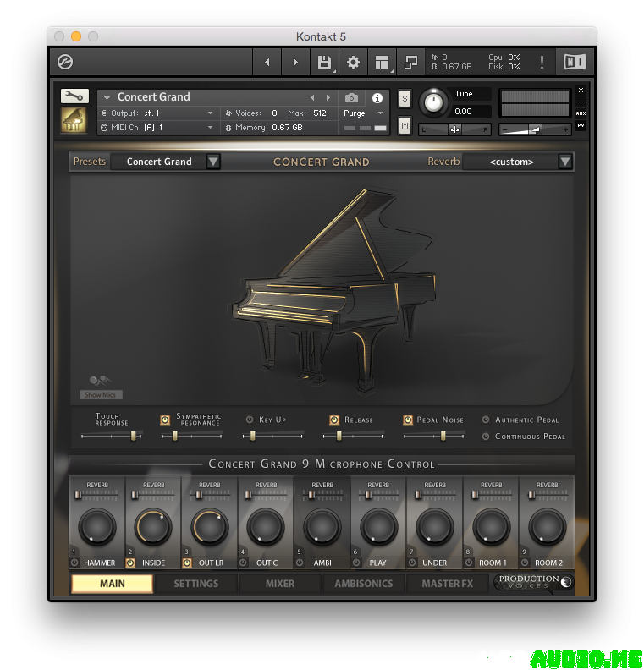The image size is (644, 670).
Task: Click the Tune knob
Action: [x=433, y=102]
